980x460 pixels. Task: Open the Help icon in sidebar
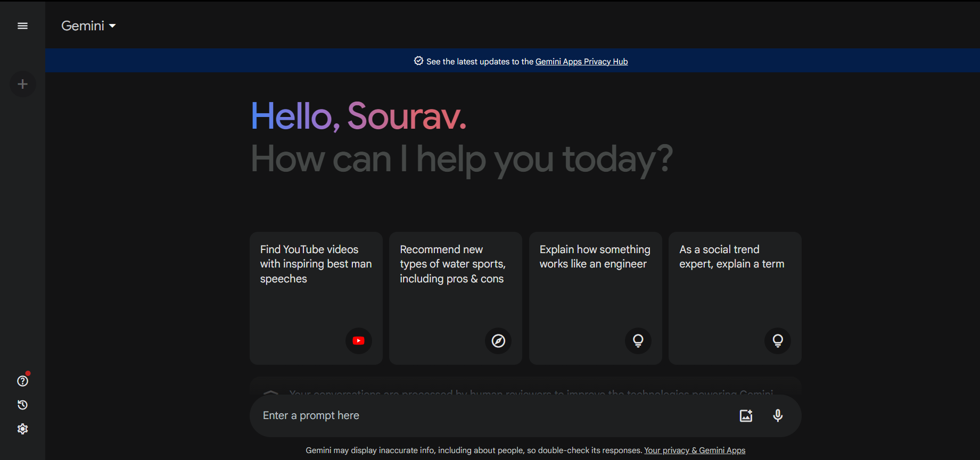point(22,381)
